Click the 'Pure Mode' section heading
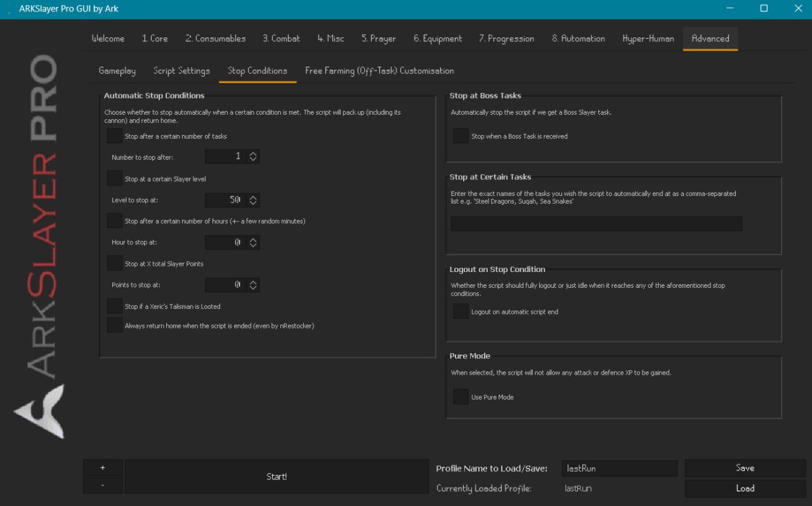 (x=470, y=356)
